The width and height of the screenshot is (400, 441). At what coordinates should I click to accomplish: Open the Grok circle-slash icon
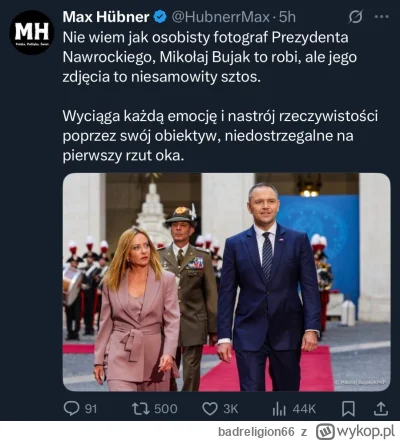click(355, 17)
